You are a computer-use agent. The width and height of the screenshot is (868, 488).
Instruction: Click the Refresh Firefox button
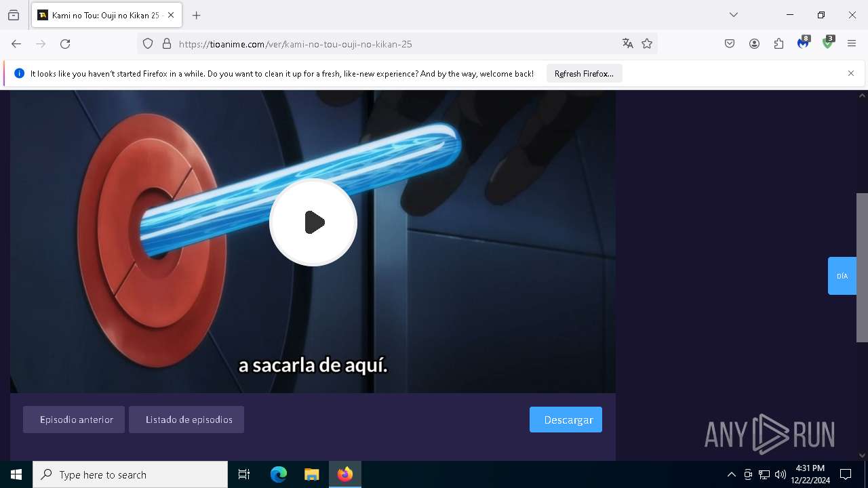(x=584, y=73)
